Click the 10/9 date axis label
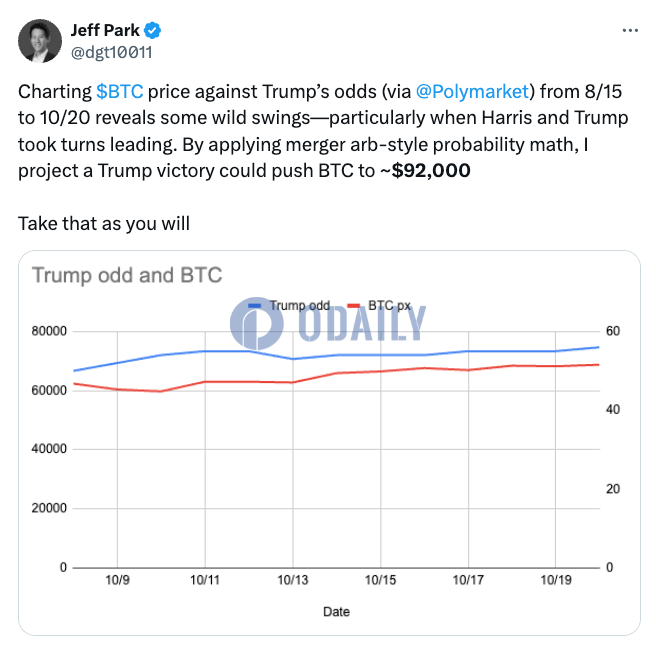The height and width of the screenshot is (648, 656). coord(117,579)
